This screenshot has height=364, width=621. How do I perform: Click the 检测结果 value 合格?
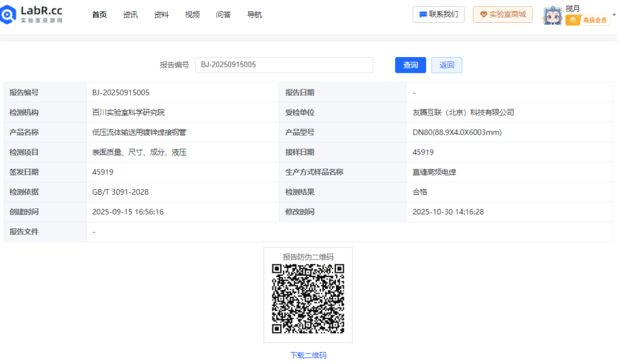420,192
